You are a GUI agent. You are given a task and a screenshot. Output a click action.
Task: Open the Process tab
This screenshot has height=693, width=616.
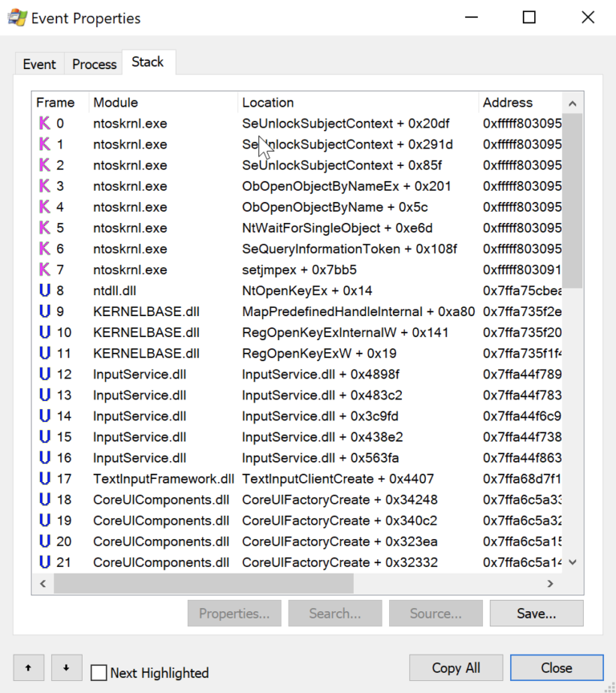pos(94,64)
